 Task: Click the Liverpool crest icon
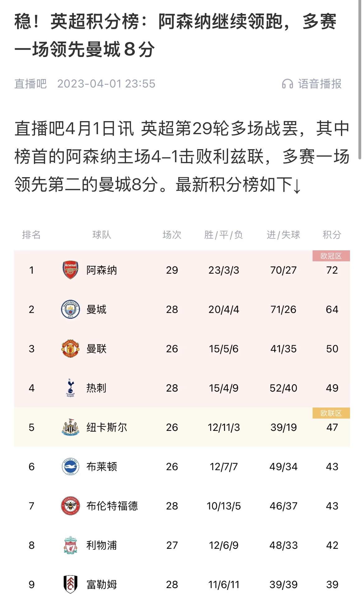70,546
